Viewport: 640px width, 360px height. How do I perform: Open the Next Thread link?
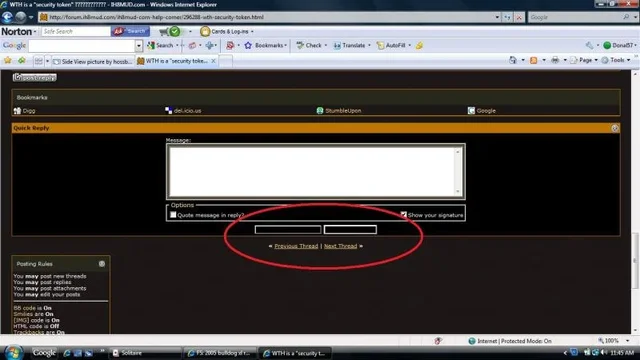[340, 246]
